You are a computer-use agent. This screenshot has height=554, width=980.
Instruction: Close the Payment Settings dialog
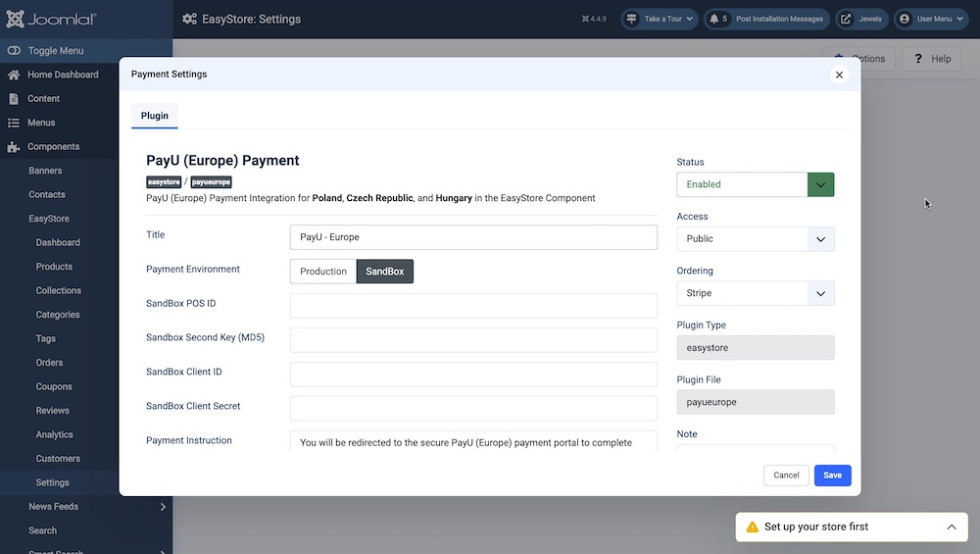[839, 75]
